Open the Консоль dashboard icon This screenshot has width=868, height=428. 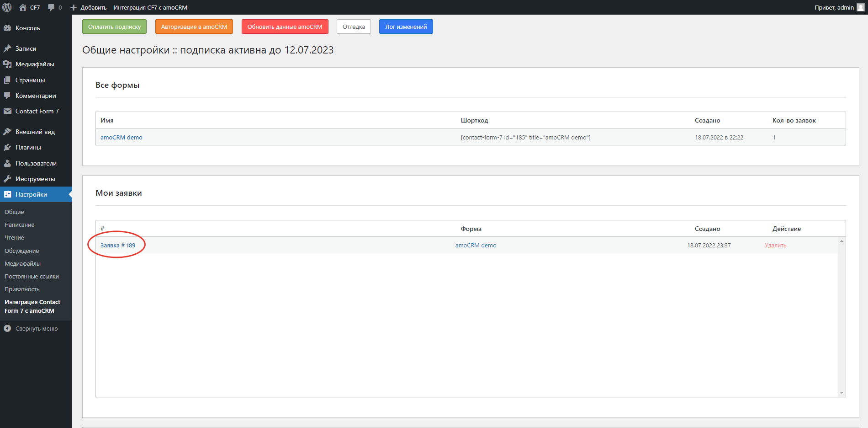tap(7, 28)
